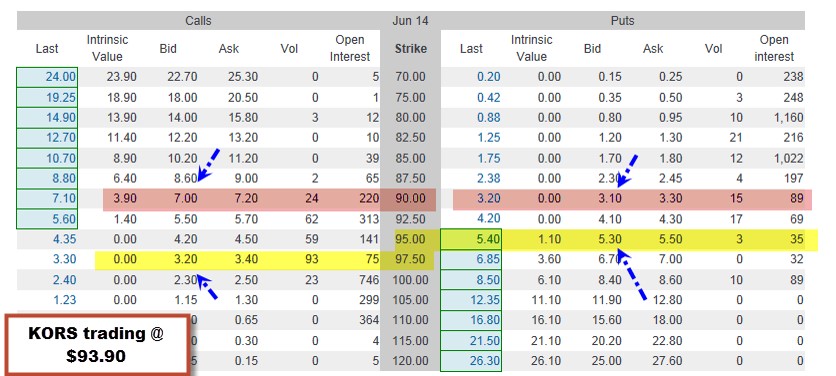Click put open interest 238
Screen dimensions: 836x376
point(793,77)
